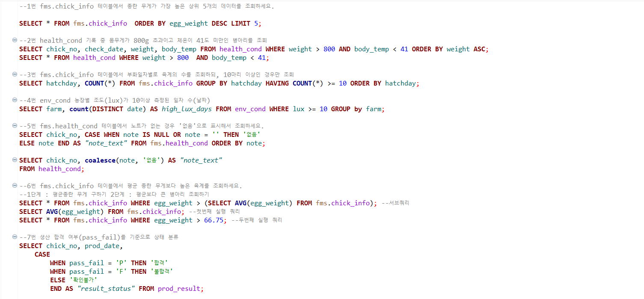Screen dimensions: 644x299
Task: Collapse the --3번 hatchday query block
Action: pyautogui.click(x=15, y=74)
